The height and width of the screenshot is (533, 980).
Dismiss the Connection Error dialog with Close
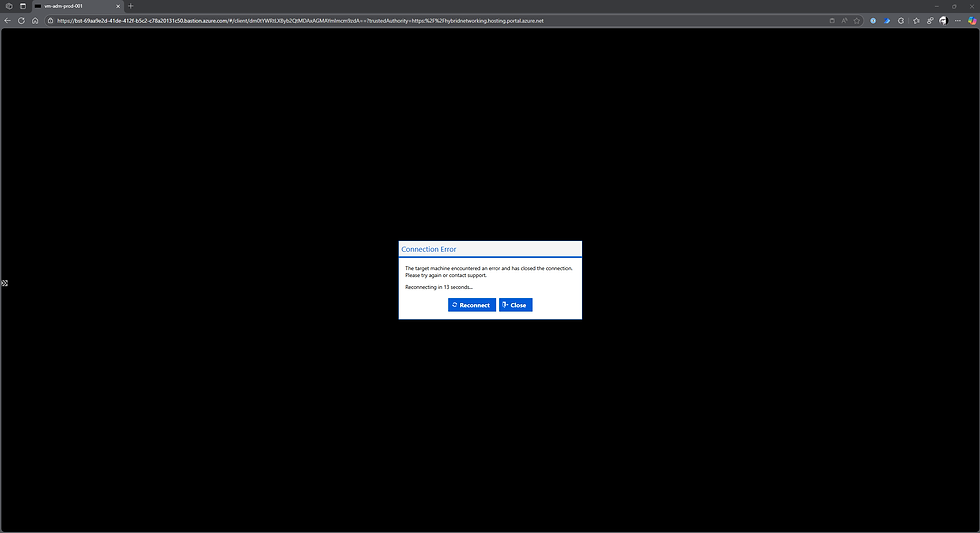tap(516, 305)
